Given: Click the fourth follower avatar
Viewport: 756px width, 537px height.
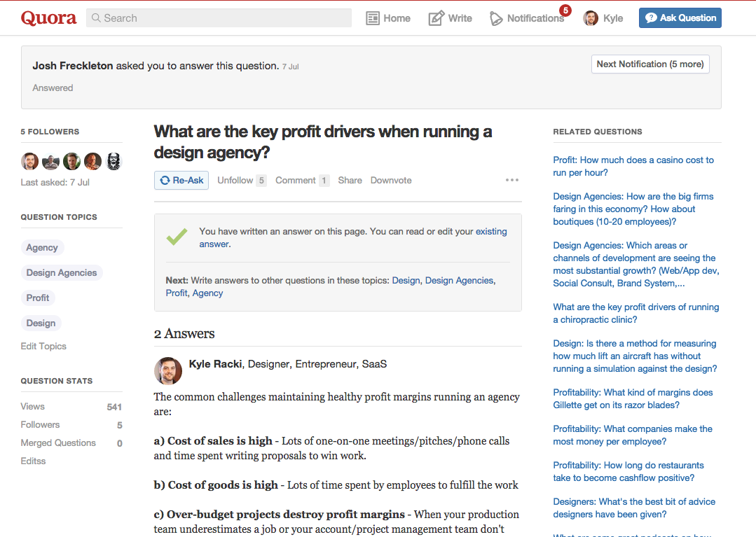Looking at the screenshot, I should (x=92, y=161).
